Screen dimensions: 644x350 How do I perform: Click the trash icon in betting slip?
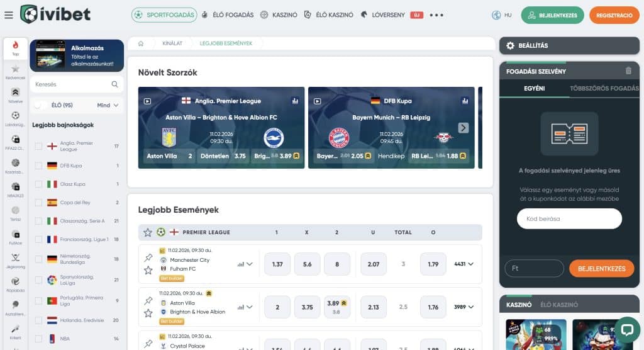pos(628,71)
